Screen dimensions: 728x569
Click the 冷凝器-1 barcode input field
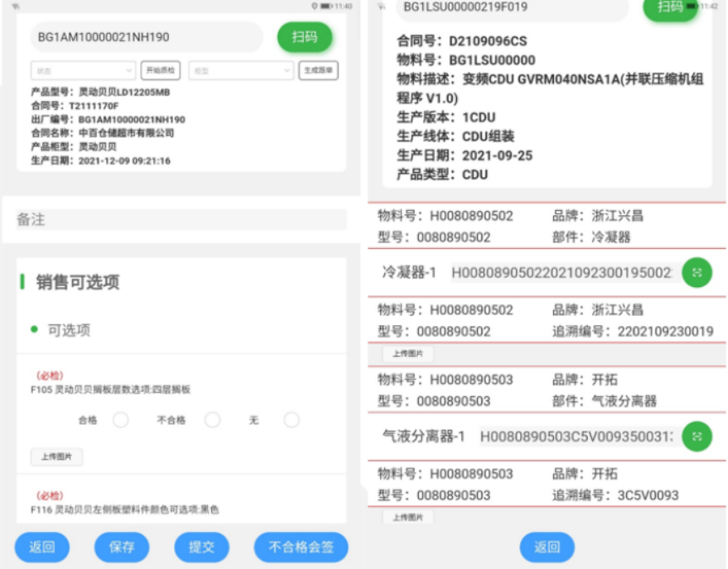[x=561, y=273]
